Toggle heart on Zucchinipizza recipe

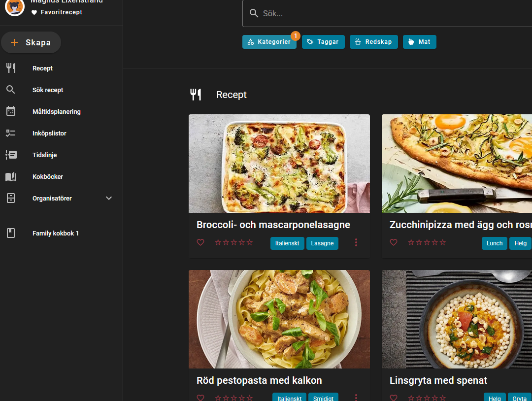(394, 242)
